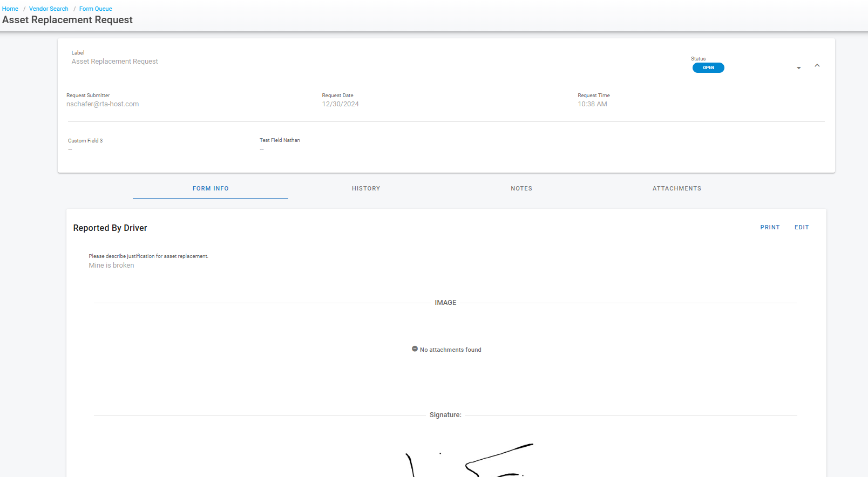The image size is (868, 477).
Task: Open the Form Queue breadcrumb link
Action: point(96,9)
